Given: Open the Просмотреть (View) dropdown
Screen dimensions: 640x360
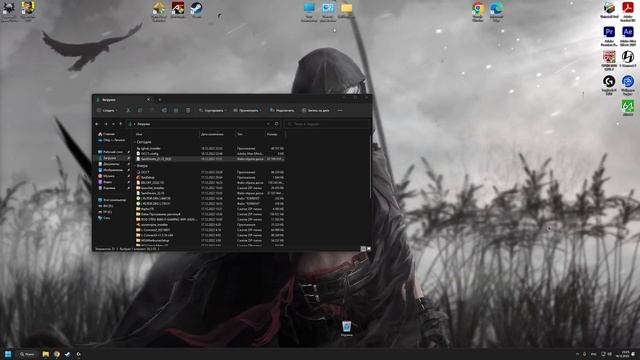Looking at the screenshot, I should [x=247, y=110].
